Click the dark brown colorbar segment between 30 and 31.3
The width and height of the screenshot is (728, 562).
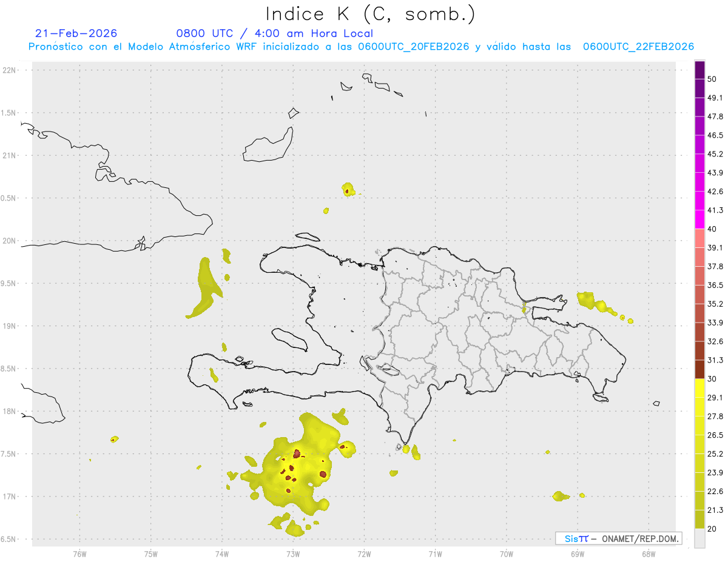pos(699,369)
